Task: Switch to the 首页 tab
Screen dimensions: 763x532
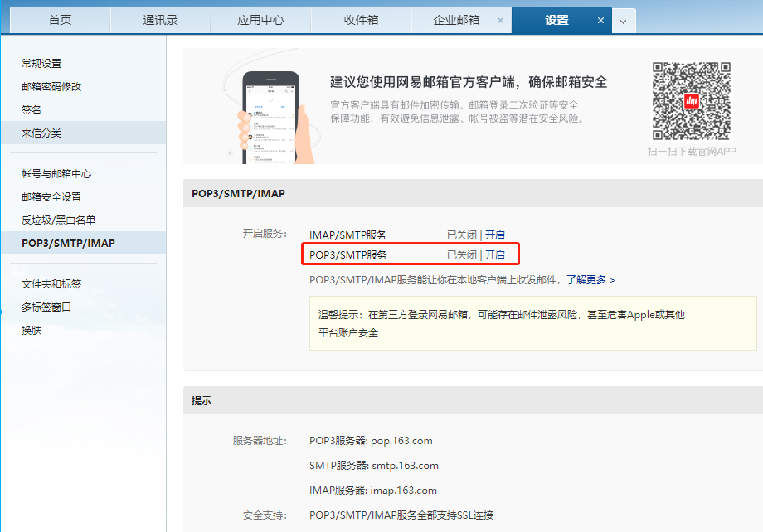Action: (x=60, y=20)
